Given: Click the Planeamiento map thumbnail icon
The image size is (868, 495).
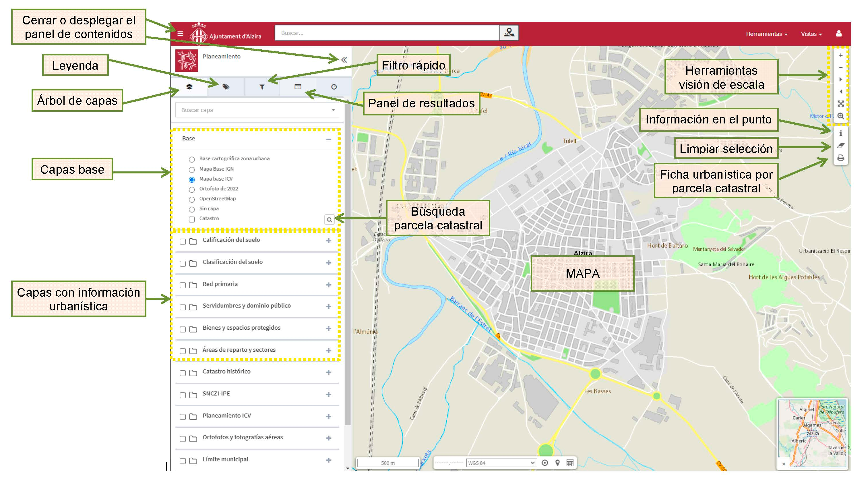Looking at the screenshot, I should (186, 61).
